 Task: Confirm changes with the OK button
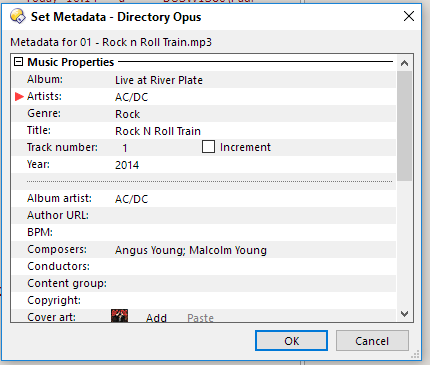291,341
